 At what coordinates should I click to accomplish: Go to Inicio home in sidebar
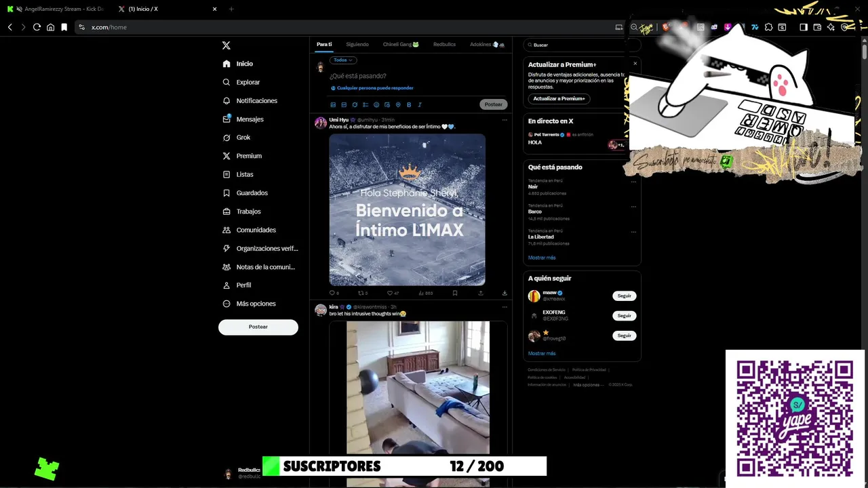point(238,64)
